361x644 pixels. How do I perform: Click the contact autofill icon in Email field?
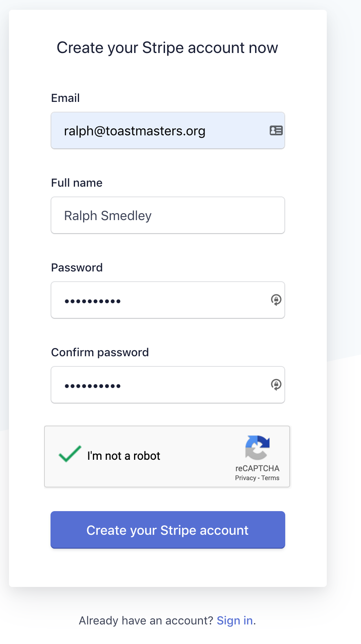(x=276, y=130)
